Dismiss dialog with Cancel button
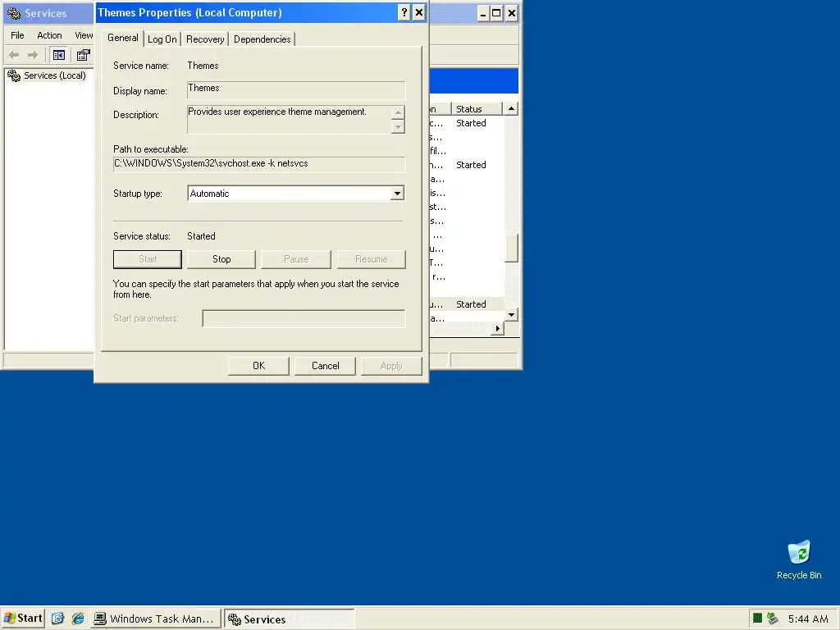Image resolution: width=840 pixels, height=630 pixels. pyautogui.click(x=325, y=366)
